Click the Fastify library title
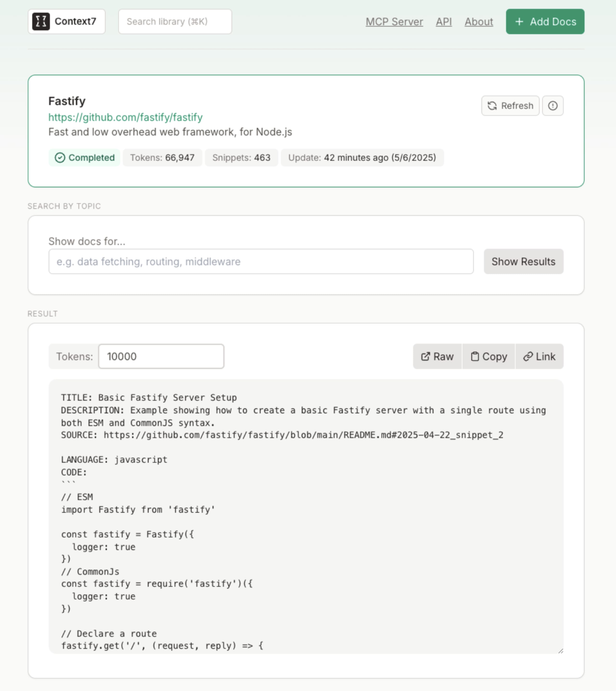This screenshot has width=616, height=691. [x=67, y=101]
